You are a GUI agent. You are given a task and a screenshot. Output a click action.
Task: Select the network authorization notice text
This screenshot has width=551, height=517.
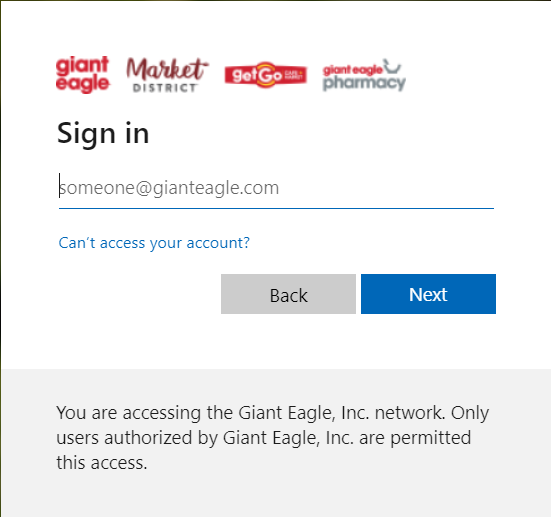[272, 438]
